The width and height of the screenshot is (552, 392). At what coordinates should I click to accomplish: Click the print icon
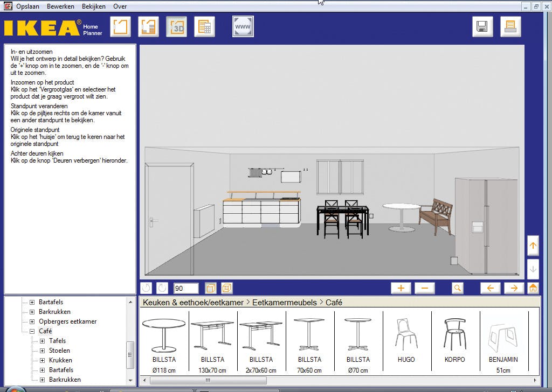[x=510, y=27]
